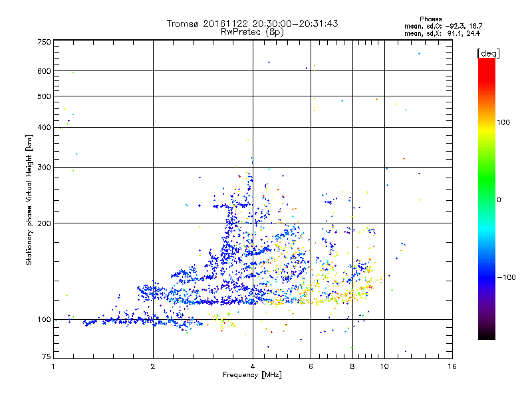Click the y-axis tick label "400"

coord(44,127)
